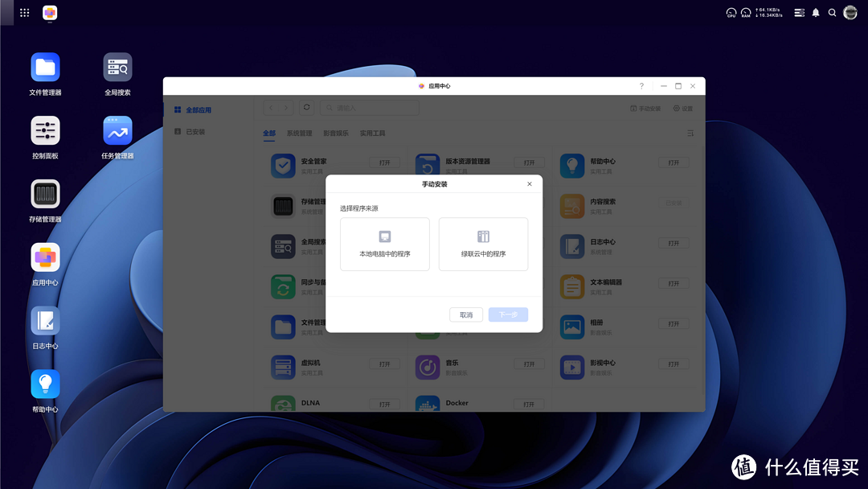
Task: Open the Help Center (帮助中心) desktop icon
Action: point(46,384)
